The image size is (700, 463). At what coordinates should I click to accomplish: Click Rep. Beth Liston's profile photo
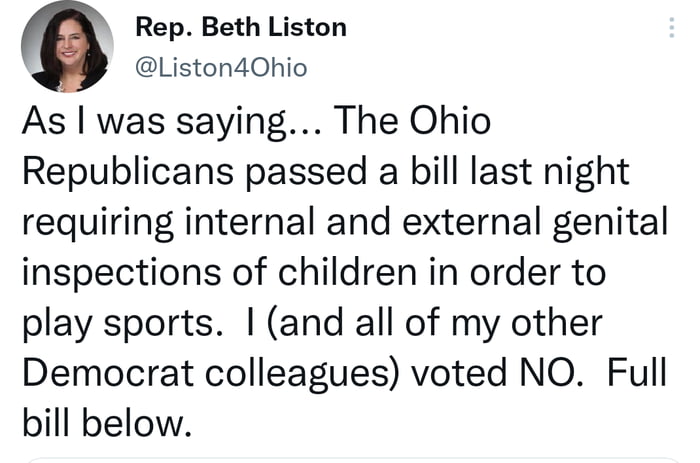68,47
